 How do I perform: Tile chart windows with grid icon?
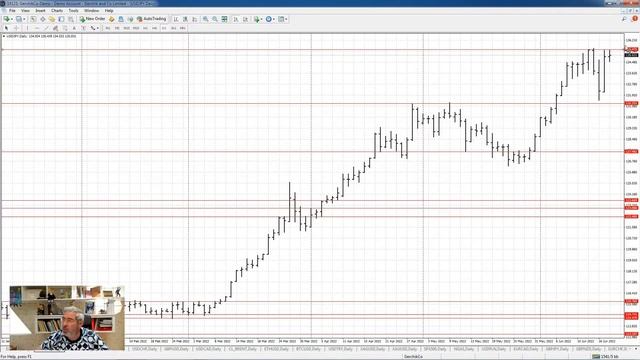point(224,19)
